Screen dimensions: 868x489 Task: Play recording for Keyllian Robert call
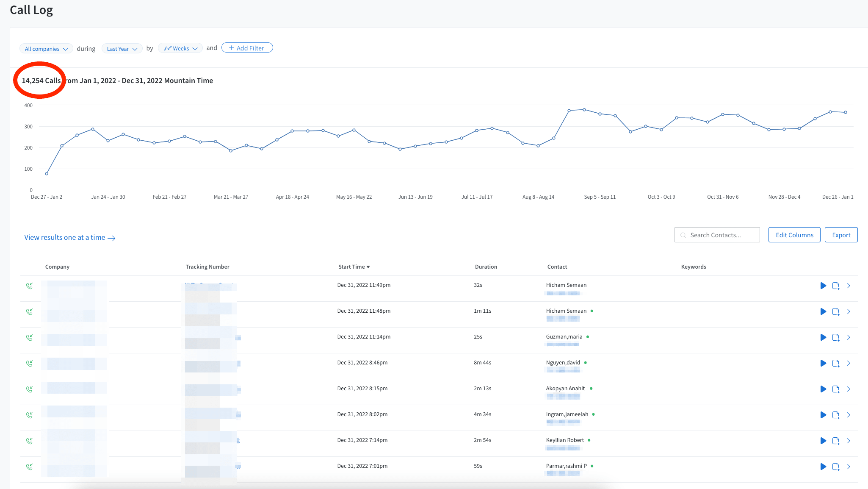[823, 441]
